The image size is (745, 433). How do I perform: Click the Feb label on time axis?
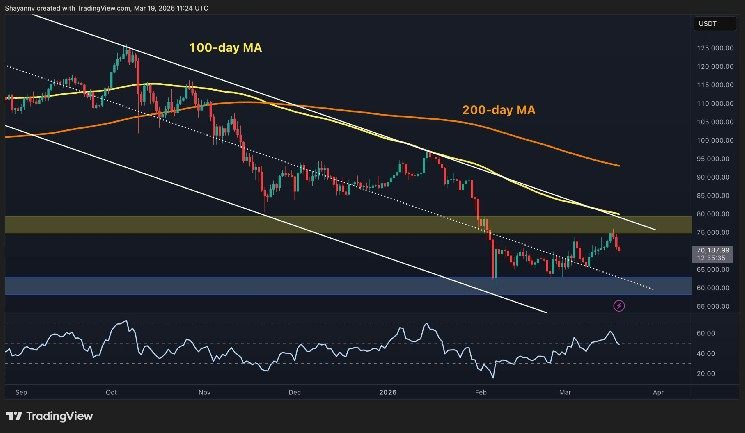point(482,394)
